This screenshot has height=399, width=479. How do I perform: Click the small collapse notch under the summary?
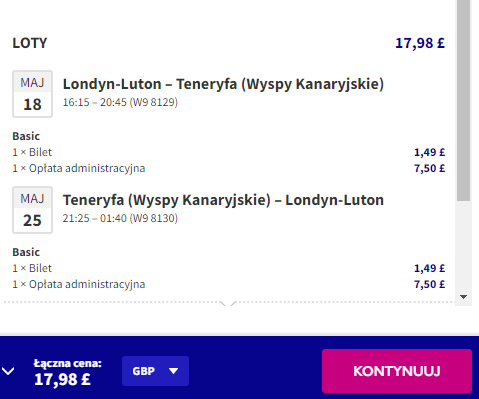click(x=228, y=303)
